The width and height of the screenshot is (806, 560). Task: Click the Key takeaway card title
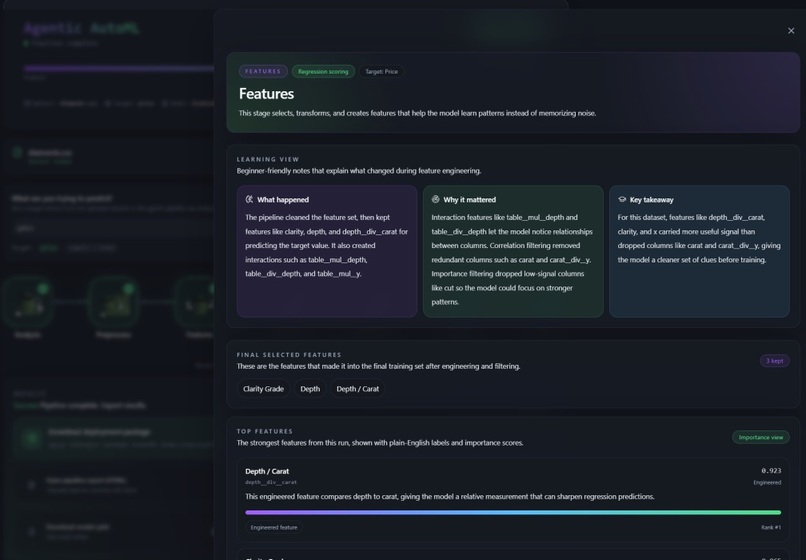(651, 200)
